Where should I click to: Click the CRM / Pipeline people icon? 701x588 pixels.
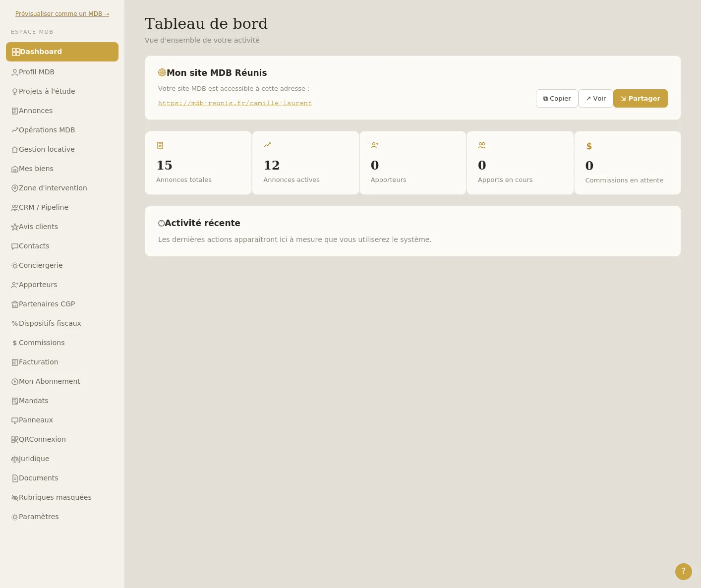point(15,208)
